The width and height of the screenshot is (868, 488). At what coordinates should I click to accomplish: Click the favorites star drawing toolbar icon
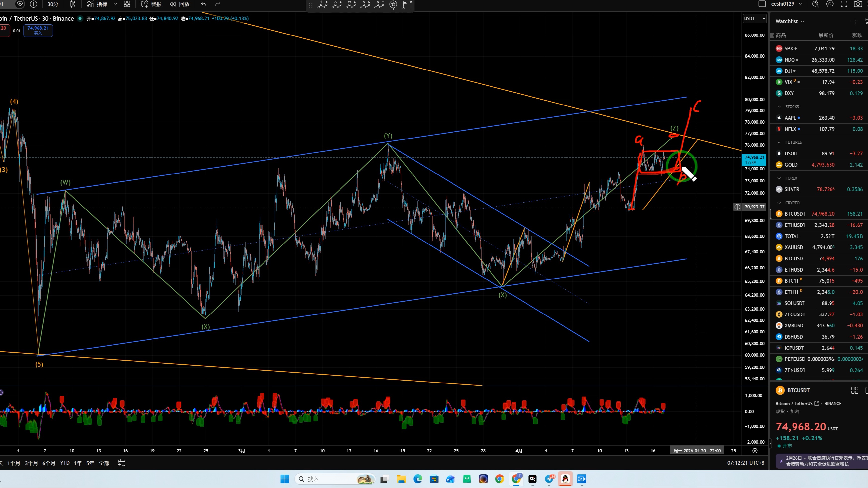[x=393, y=4]
